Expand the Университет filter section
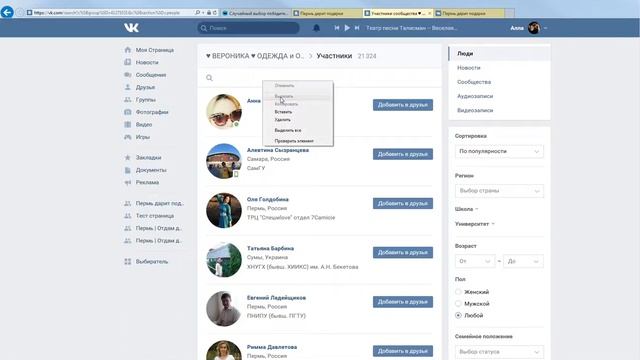Screen dimensions: 640x360 (x=475, y=224)
